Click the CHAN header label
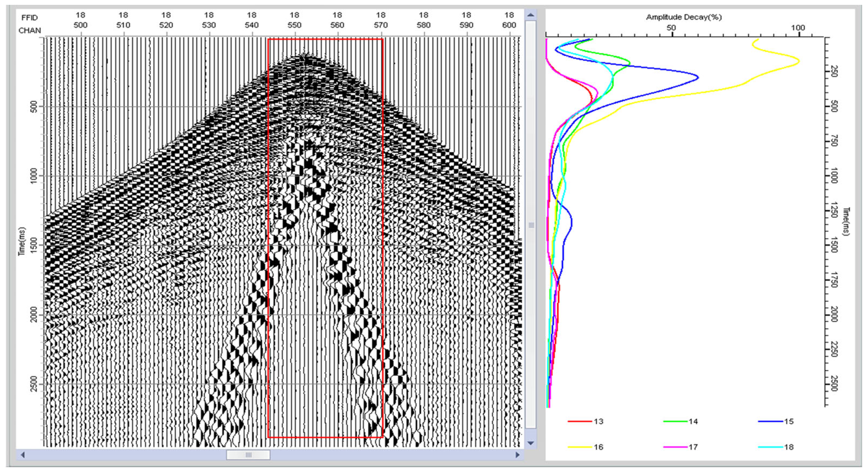Viewport: 868px width, 472px height. pos(30,31)
